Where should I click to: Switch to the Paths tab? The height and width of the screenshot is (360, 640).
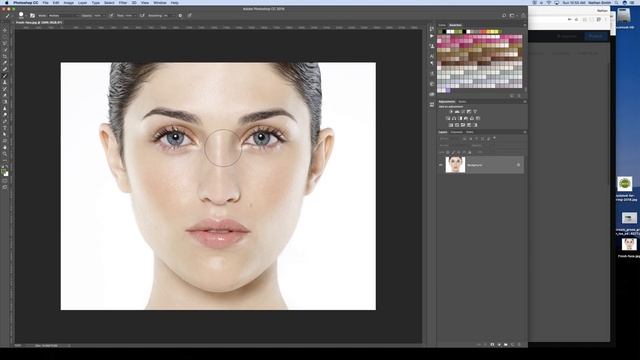pyautogui.click(x=470, y=132)
